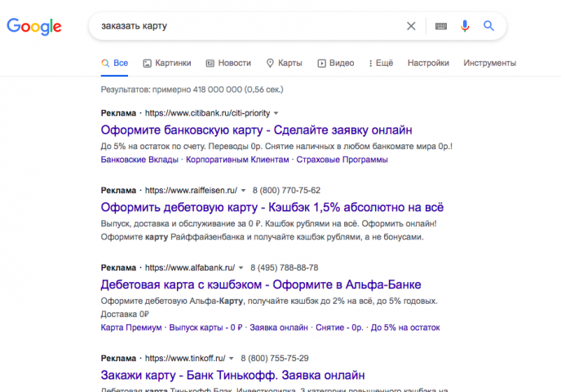Switch to the Новости tab
Screen dimensions: 561x392
[x=228, y=64]
